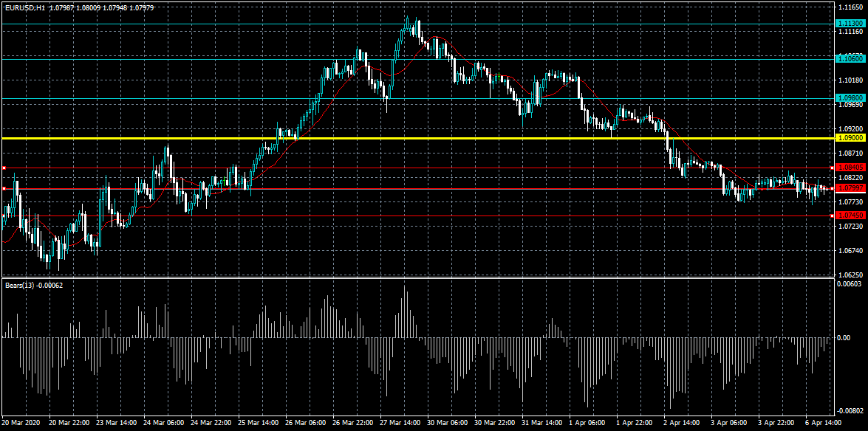Click the 1.09690 value on the price scale
The height and width of the screenshot is (431, 868).
coord(850,105)
